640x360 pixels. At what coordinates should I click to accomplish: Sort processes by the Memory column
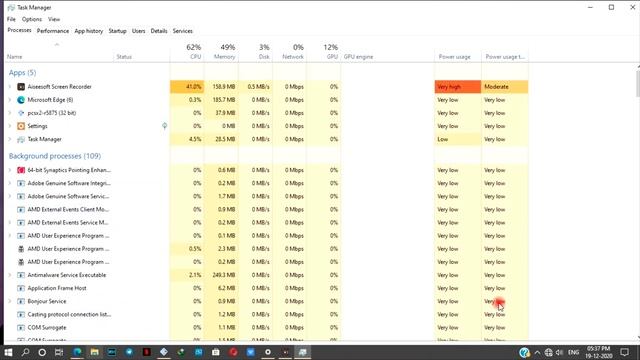coord(221,52)
